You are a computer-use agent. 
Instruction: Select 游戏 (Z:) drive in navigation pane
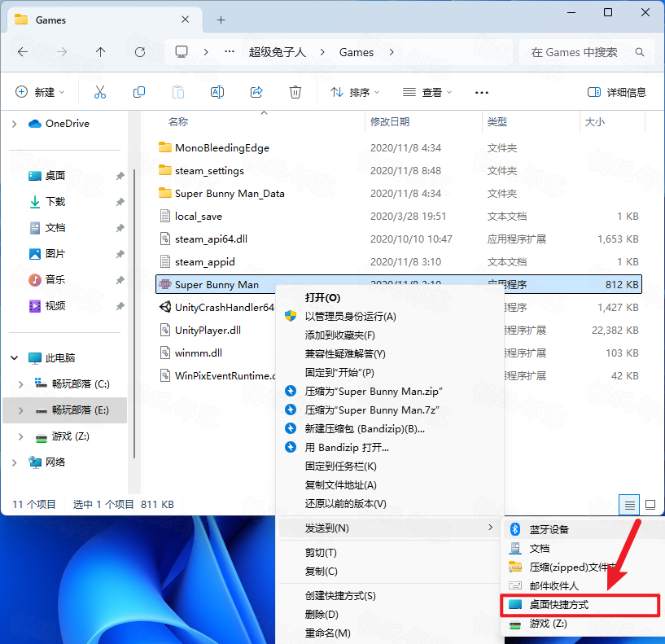70,436
